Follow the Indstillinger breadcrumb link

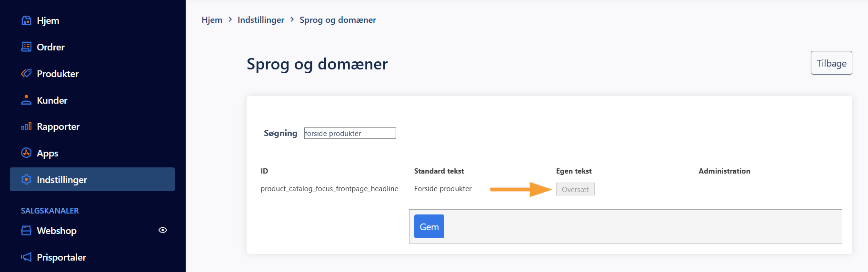[x=261, y=20]
